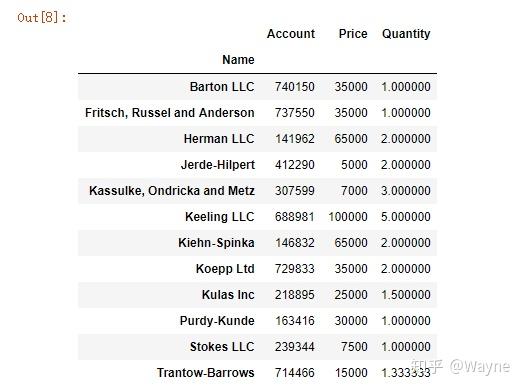Select Kulas Inc quantity 1.500000
This screenshot has height=391, width=523.
pos(406,295)
